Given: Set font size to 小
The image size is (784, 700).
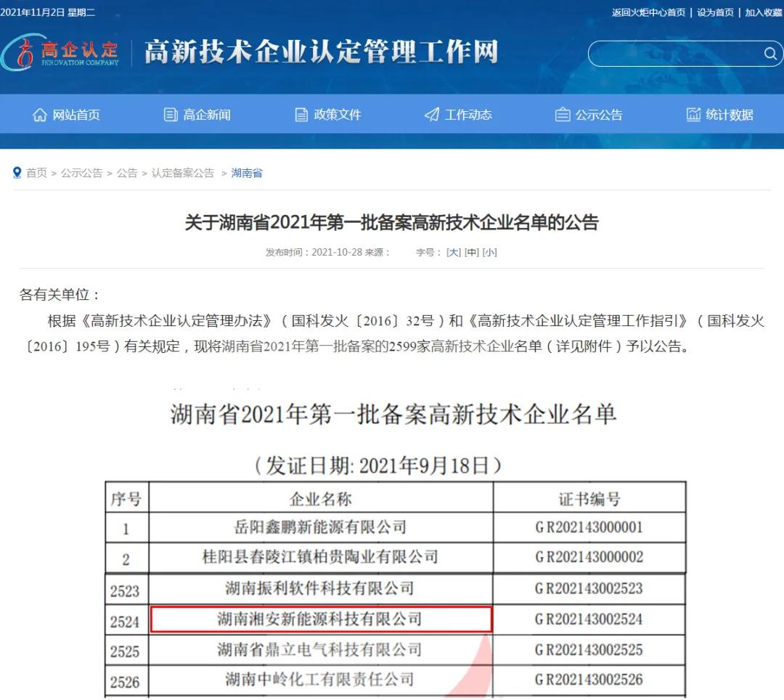Looking at the screenshot, I should coord(490,252).
